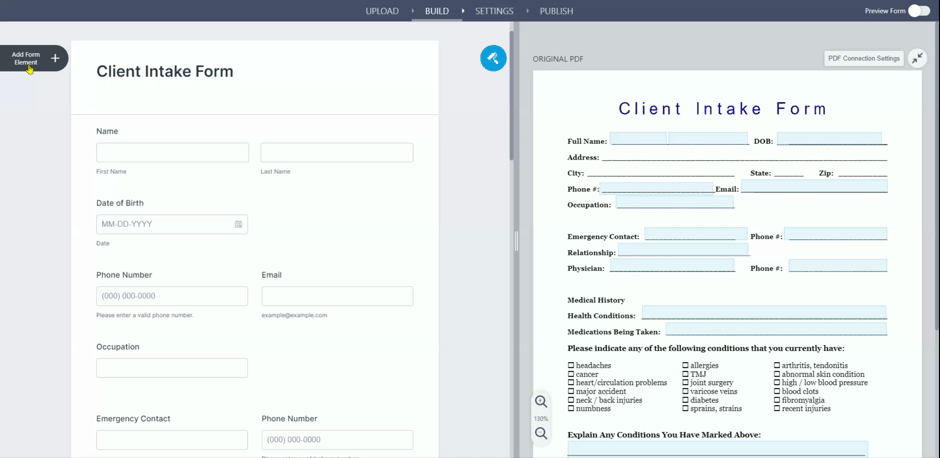940x458 pixels.
Task: Click the blue form designer paint roller icon
Action: (493, 58)
